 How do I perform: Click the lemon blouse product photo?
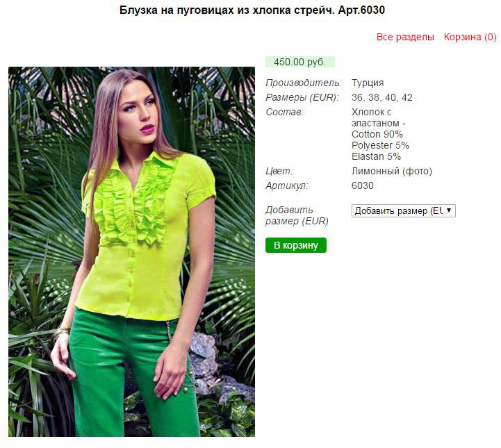tap(131, 251)
